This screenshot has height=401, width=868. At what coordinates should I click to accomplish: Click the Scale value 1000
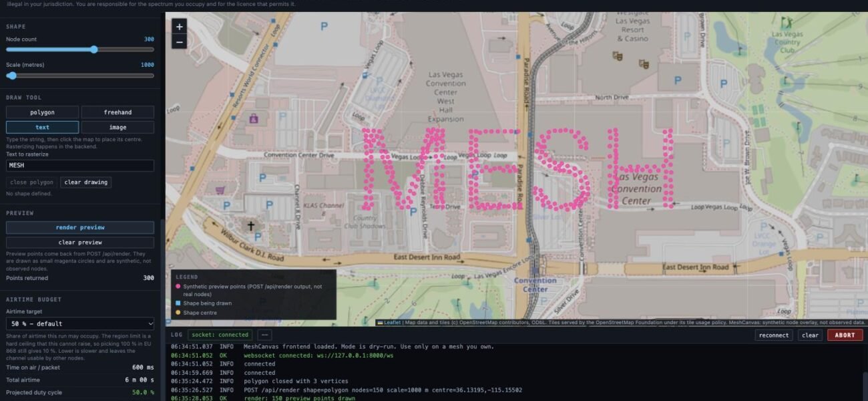(148, 65)
